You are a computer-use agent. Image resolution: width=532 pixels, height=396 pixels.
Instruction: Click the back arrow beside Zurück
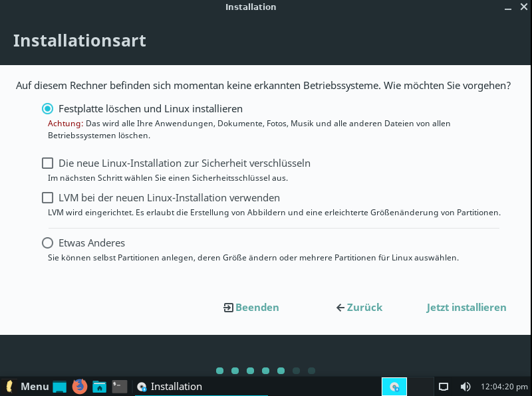(x=340, y=308)
